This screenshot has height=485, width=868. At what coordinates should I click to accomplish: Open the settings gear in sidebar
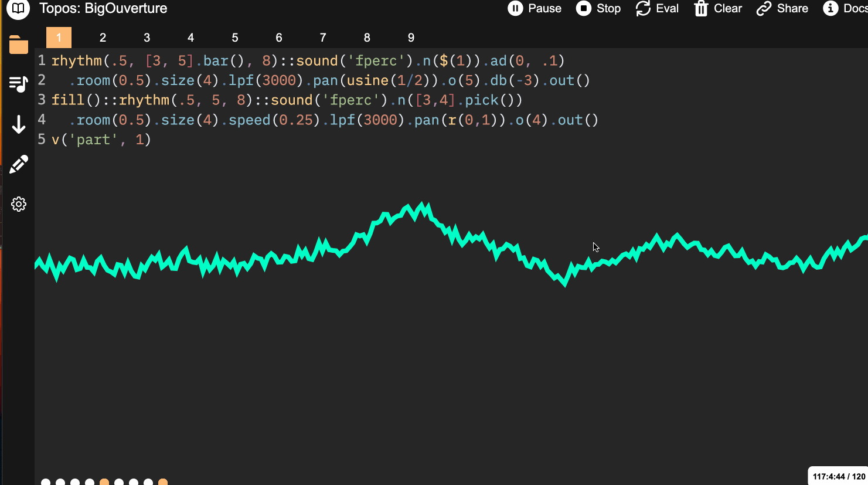(19, 204)
